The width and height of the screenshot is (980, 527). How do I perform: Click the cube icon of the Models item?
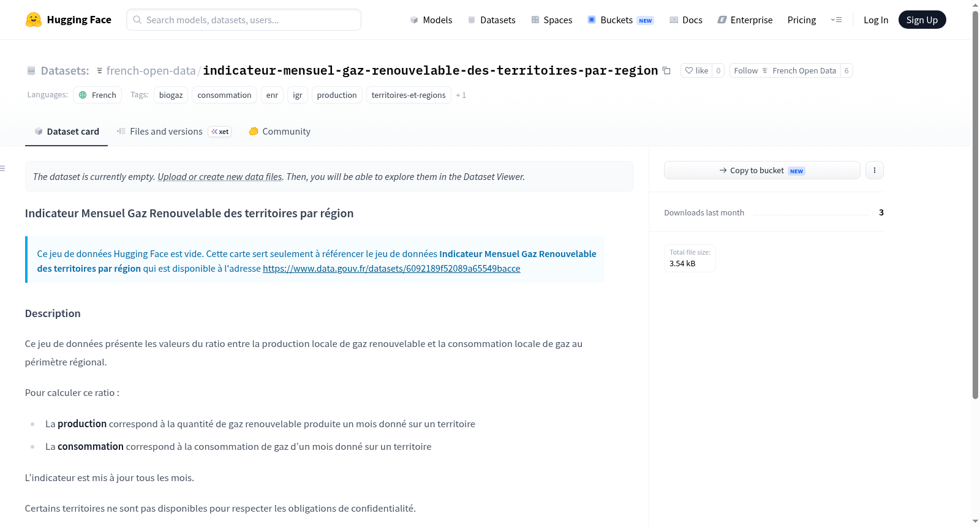coord(414,20)
